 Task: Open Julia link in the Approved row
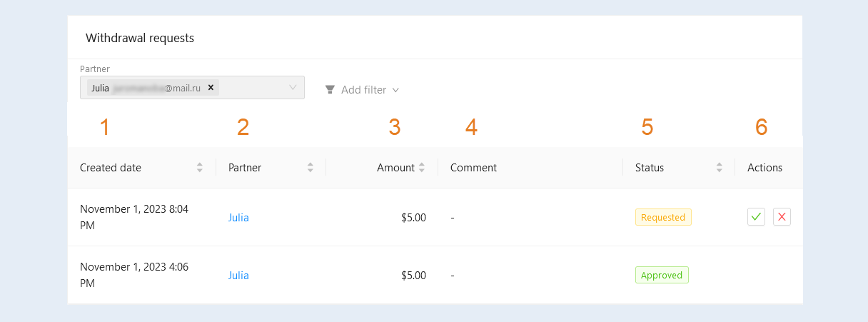coord(238,276)
